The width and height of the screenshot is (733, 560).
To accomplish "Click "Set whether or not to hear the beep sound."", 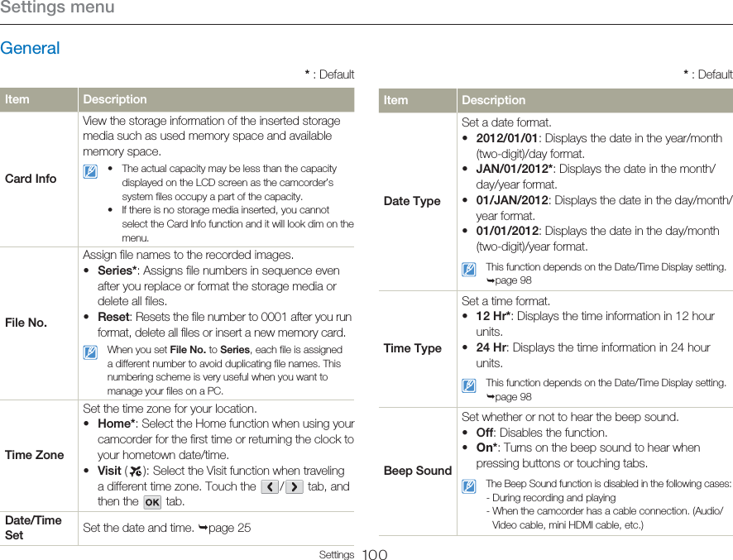I will pyautogui.click(x=570, y=417).
